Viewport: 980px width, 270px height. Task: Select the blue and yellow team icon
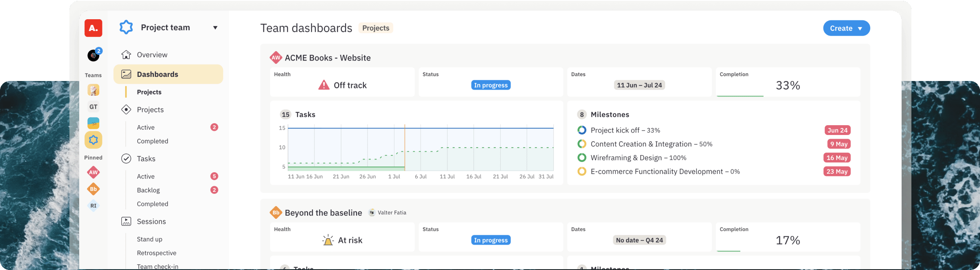point(94,123)
